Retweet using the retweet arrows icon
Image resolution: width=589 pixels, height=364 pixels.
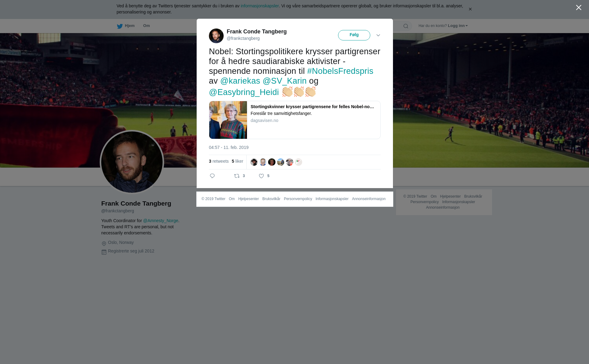pos(237,176)
